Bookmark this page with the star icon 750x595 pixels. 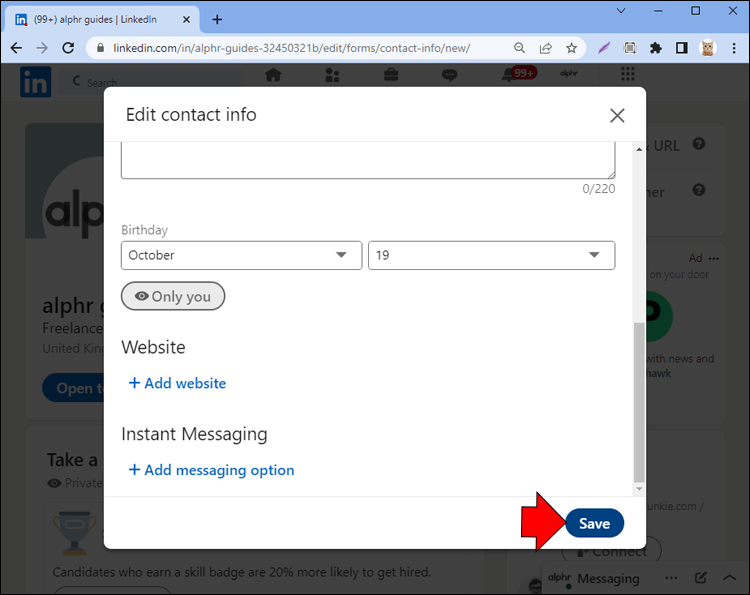[572, 48]
